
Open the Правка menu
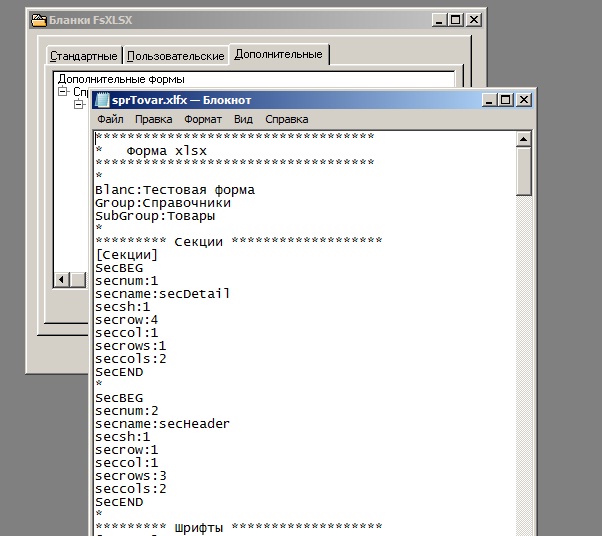[x=153, y=119]
